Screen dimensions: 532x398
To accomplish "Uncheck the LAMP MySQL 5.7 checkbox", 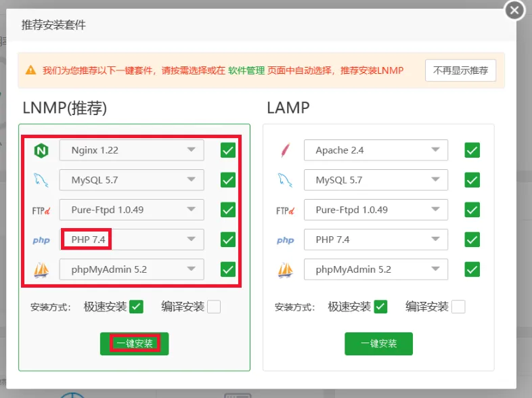I will click(x=472, y=180).
